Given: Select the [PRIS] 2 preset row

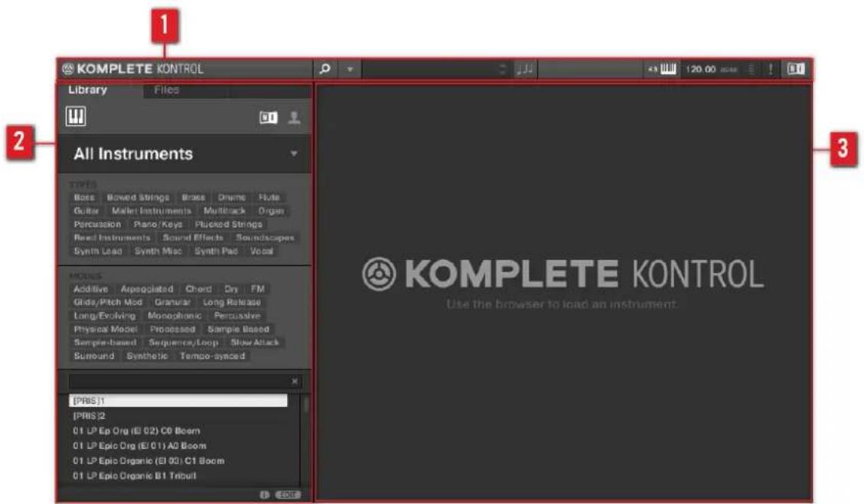Looking at the screenshot, I should [x=178, y=416].
